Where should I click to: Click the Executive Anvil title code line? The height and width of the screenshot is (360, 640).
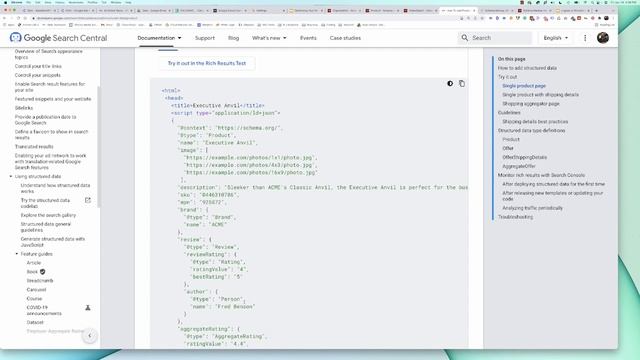click(218, 106)
